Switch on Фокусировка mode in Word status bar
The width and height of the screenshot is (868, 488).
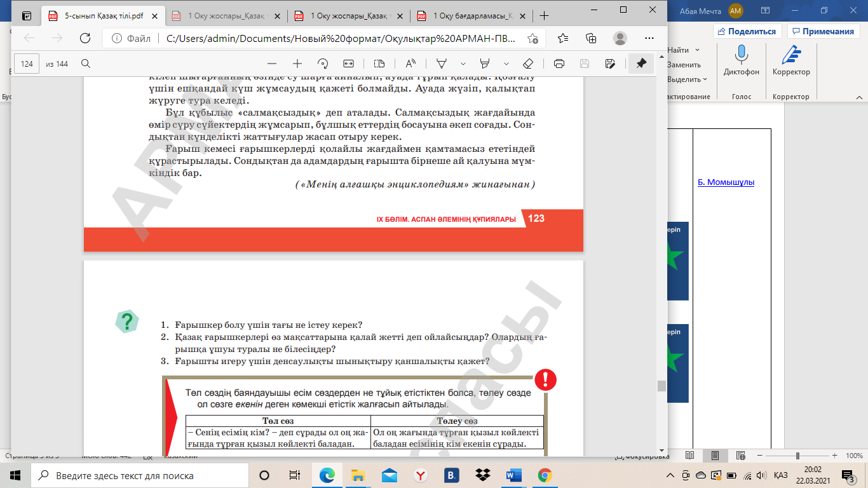[642, 456]
